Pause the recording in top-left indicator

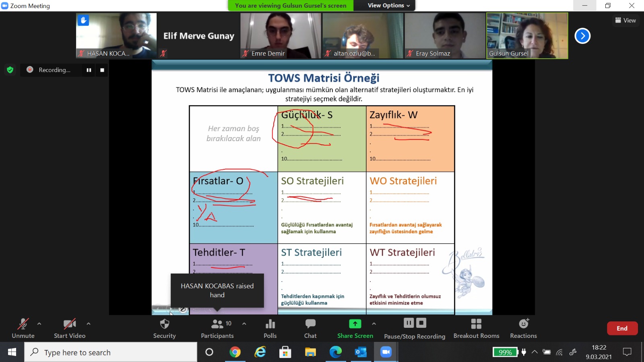(x=89, y=70)
